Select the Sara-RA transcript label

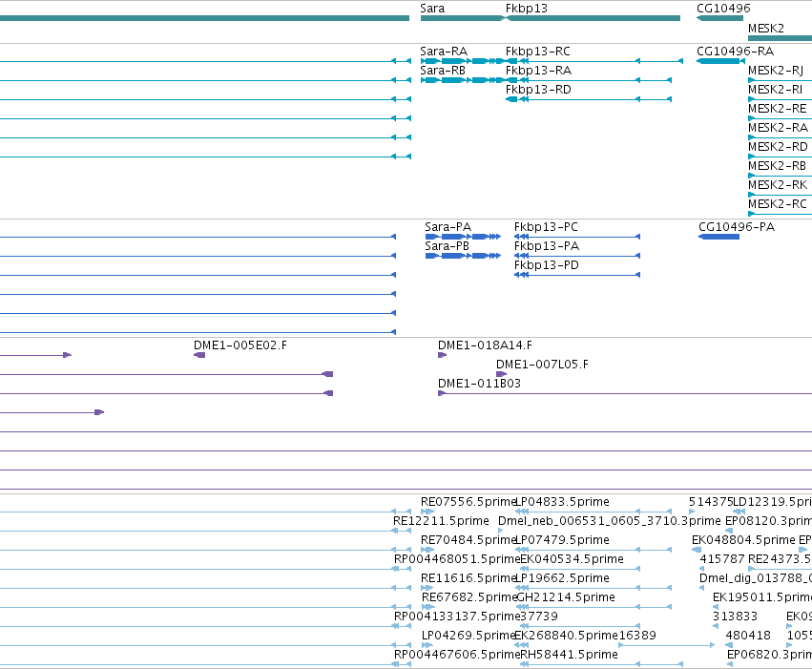click(444, 52)
